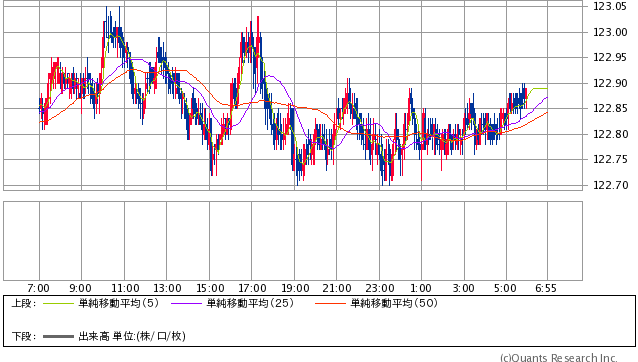Click the 9:00 time axis label
This screenshot has width=638, height=362.
coord(80,288)
